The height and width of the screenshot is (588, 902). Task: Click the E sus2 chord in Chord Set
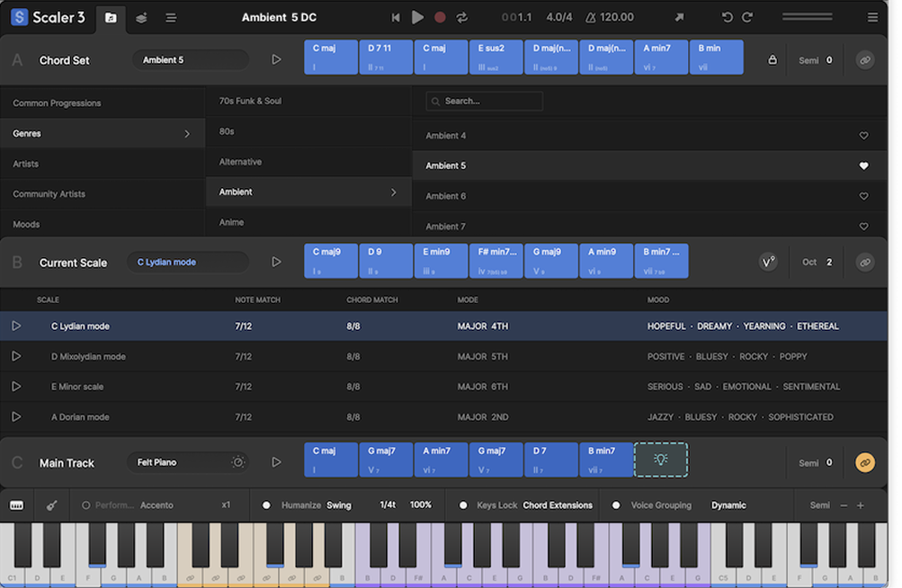(496, 57)
